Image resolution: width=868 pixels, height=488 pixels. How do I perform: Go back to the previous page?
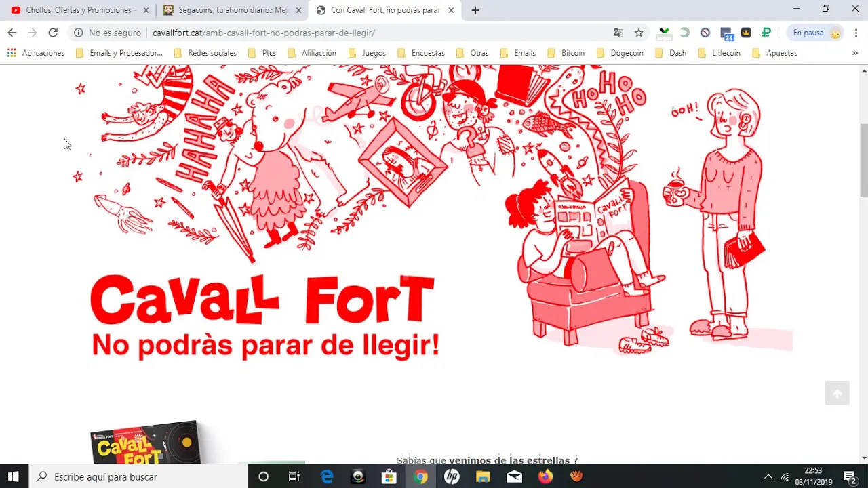pyautogui.click(x=12, y=33)
